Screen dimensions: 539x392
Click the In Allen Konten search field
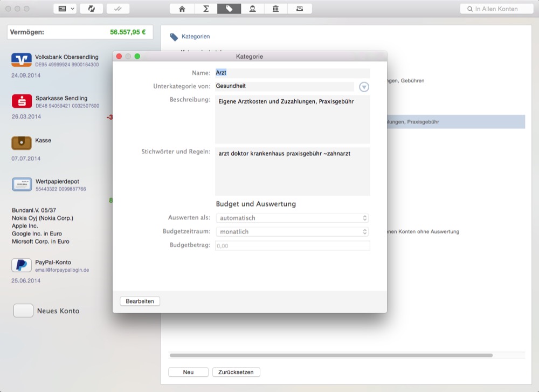[496, 9]
